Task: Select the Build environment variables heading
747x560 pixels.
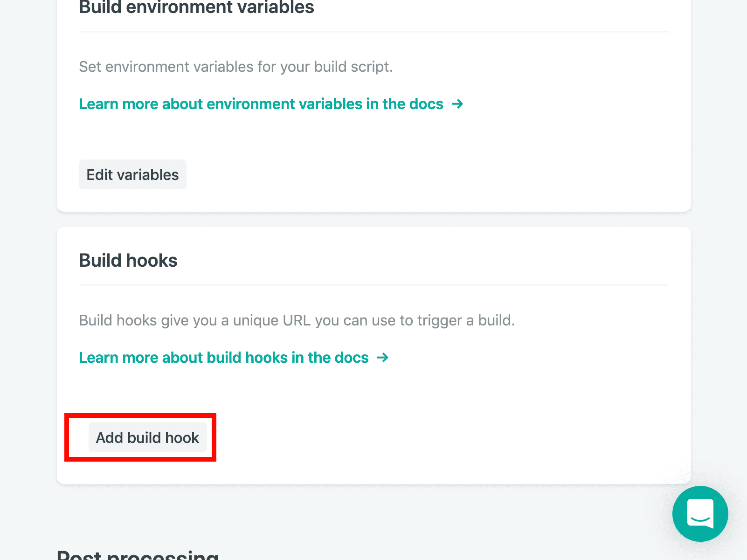Action: 196,7
